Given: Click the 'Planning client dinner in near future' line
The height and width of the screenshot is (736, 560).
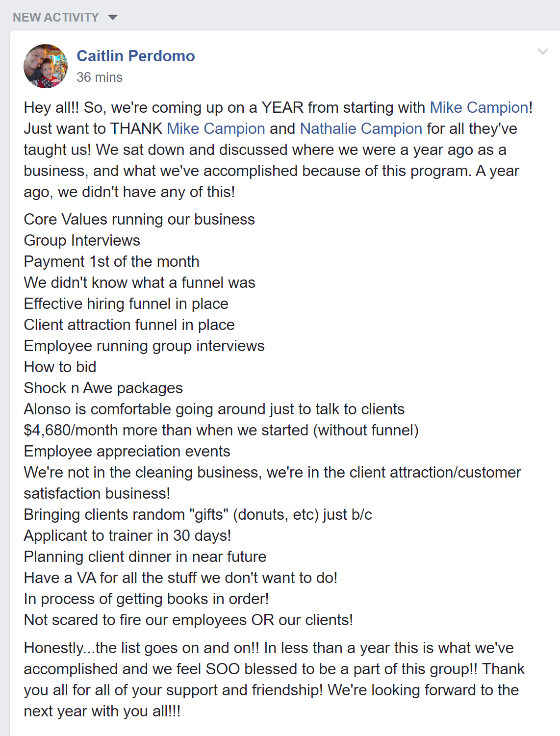Looking at the screenshot, I should 145,557.
